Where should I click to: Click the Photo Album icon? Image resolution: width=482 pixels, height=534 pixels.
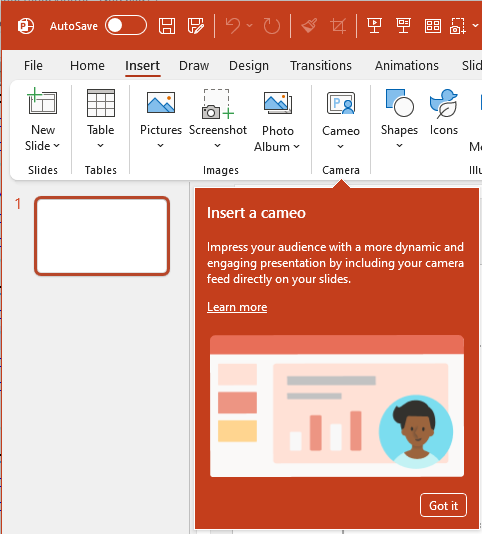[278, 103]
